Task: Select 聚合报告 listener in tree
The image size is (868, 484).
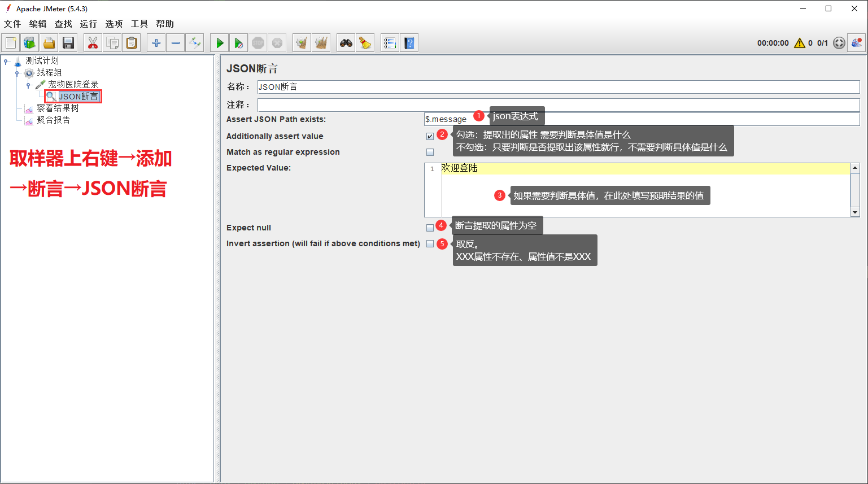Action: pyautogui.click(x=54, y=120)
